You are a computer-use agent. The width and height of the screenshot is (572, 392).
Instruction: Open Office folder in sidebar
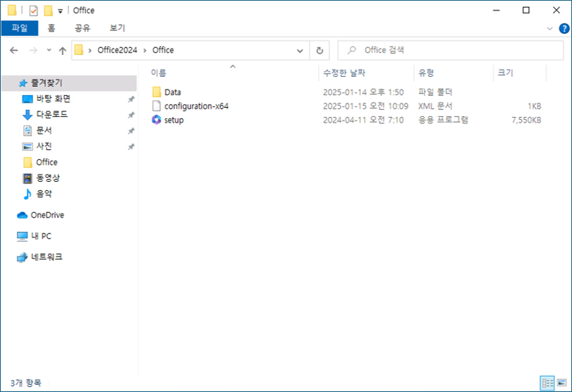[47, 162]
